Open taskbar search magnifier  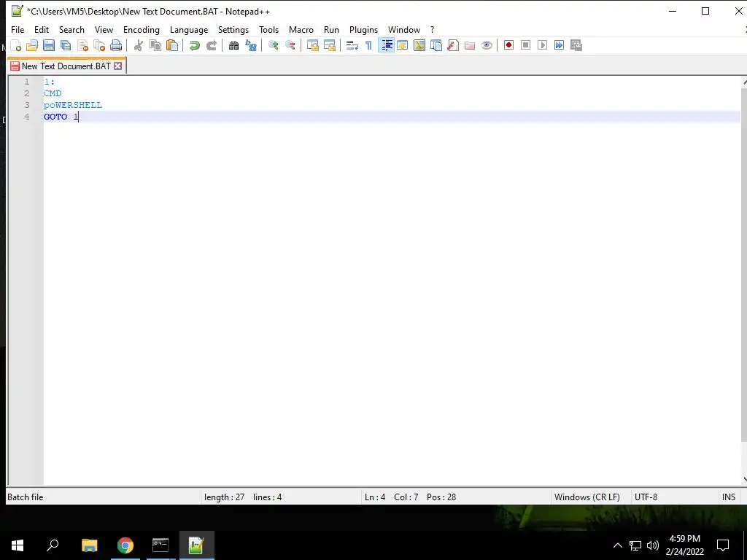coord(53,545)
